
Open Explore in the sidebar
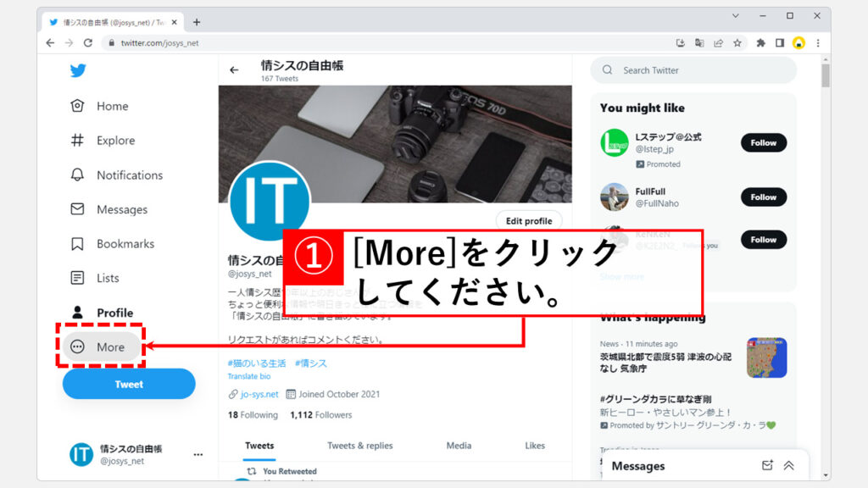point(103,141)
